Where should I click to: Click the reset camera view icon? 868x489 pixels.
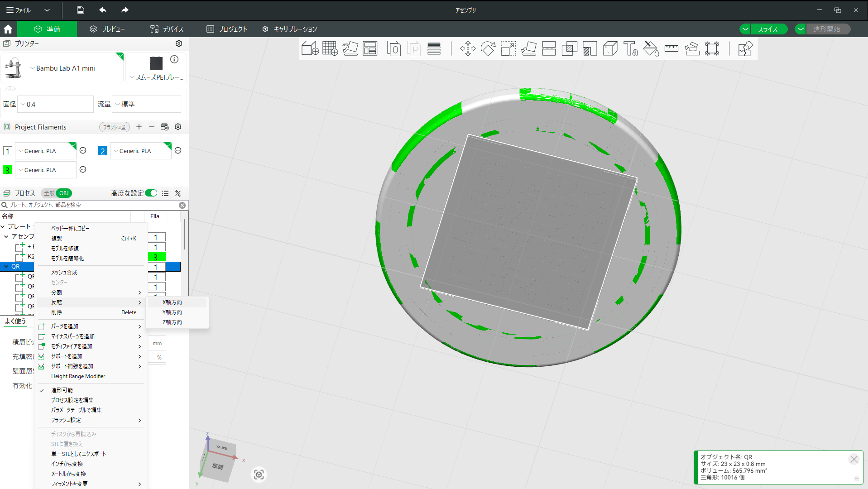coord(259,475)
